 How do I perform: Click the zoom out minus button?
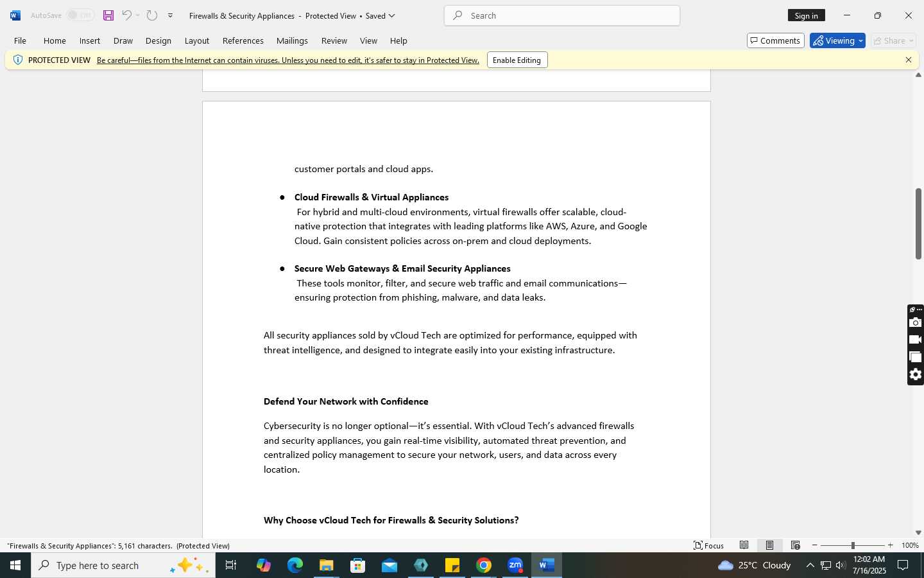pos(815,545)
